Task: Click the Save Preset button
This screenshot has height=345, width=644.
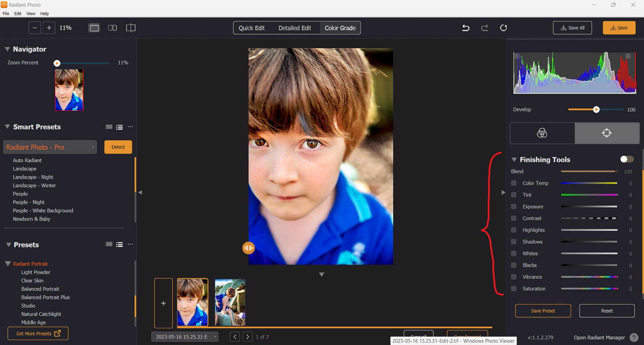Action: coord(543,311)
